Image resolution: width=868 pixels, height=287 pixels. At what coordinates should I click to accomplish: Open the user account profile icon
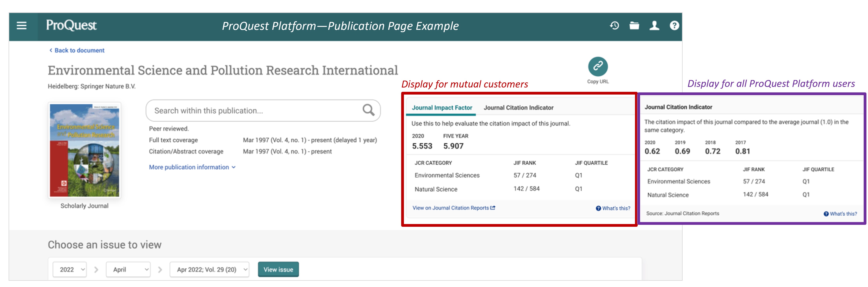coord(654,26)
